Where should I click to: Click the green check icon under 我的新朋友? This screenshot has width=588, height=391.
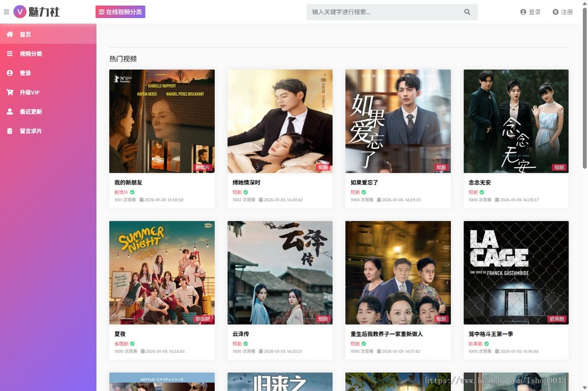click(x=132, y=192)
